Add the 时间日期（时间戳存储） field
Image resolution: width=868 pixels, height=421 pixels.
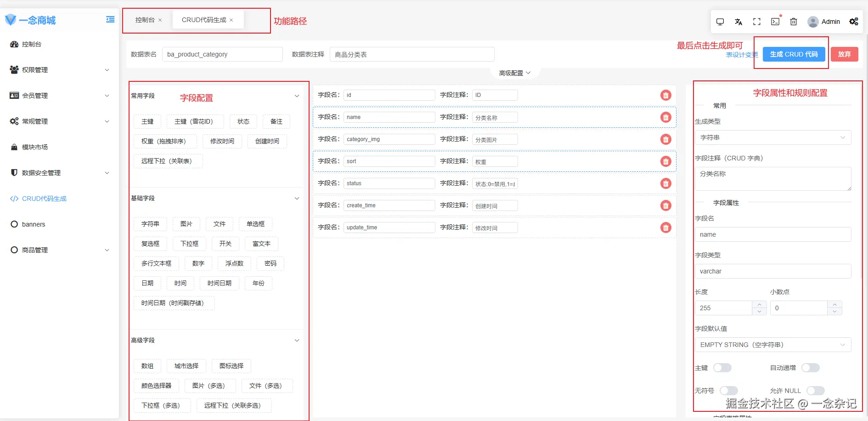(175, 303)
